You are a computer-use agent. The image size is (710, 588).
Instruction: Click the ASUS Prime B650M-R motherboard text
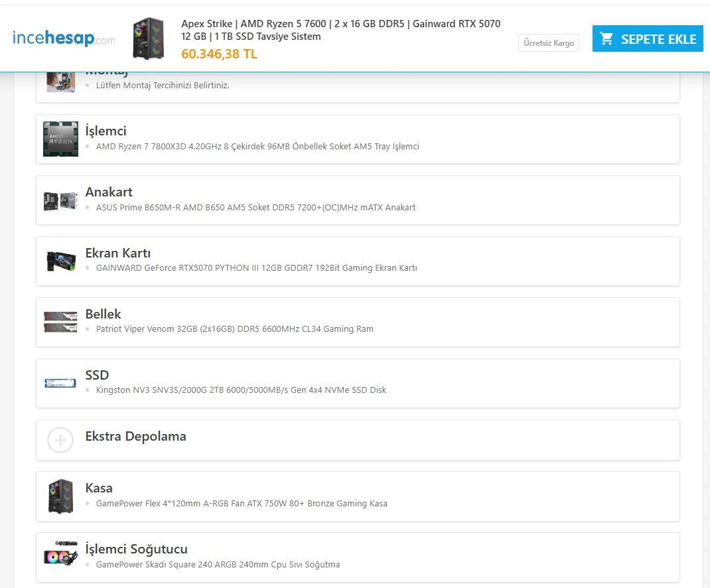coord(256,208)
